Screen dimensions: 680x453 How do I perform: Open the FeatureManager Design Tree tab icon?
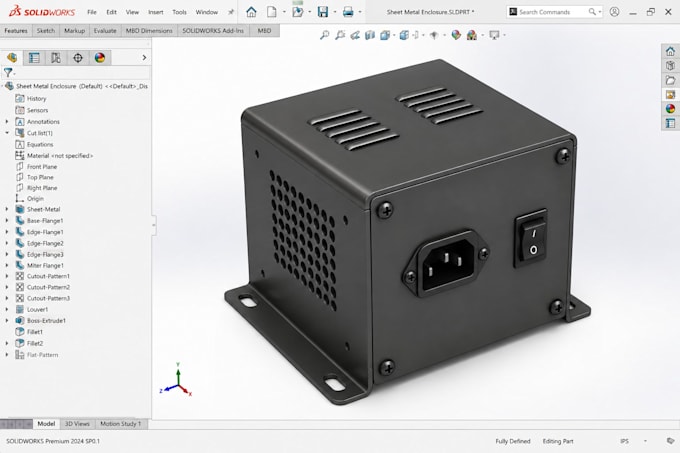tap(12, 58)
